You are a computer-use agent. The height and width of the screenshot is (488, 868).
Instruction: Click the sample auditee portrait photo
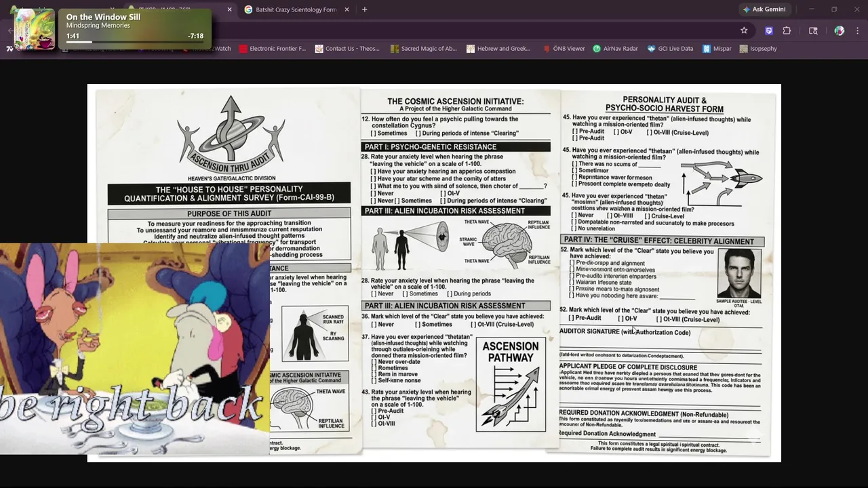739,273
